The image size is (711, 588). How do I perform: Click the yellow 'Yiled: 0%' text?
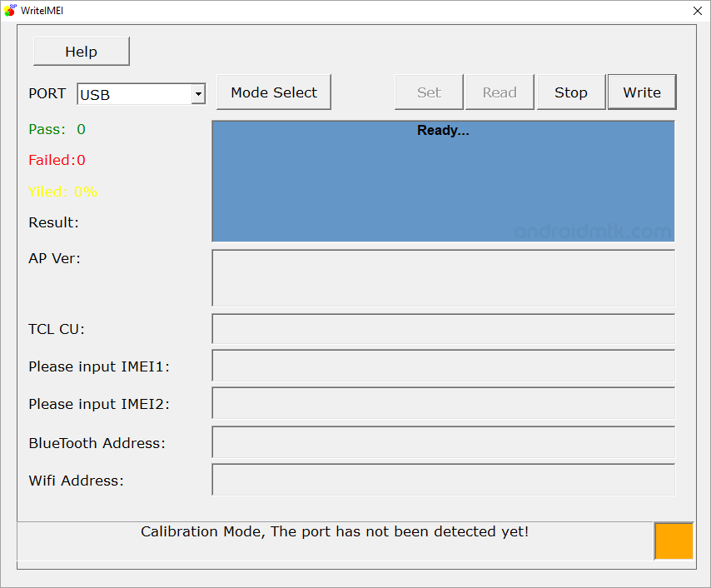[62, 192]
